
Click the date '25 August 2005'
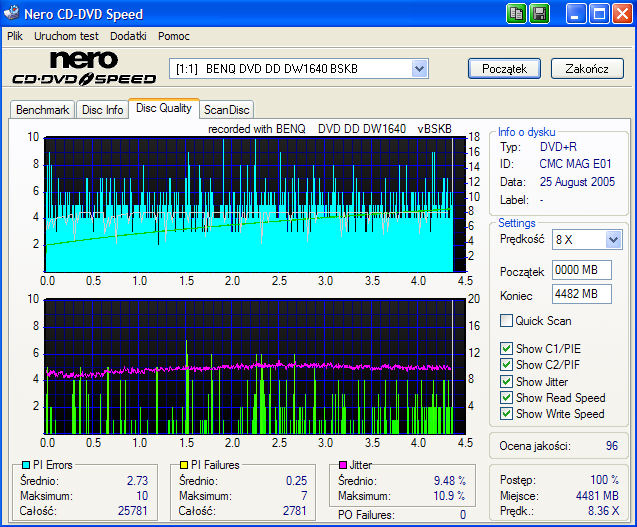click(577, 182)
